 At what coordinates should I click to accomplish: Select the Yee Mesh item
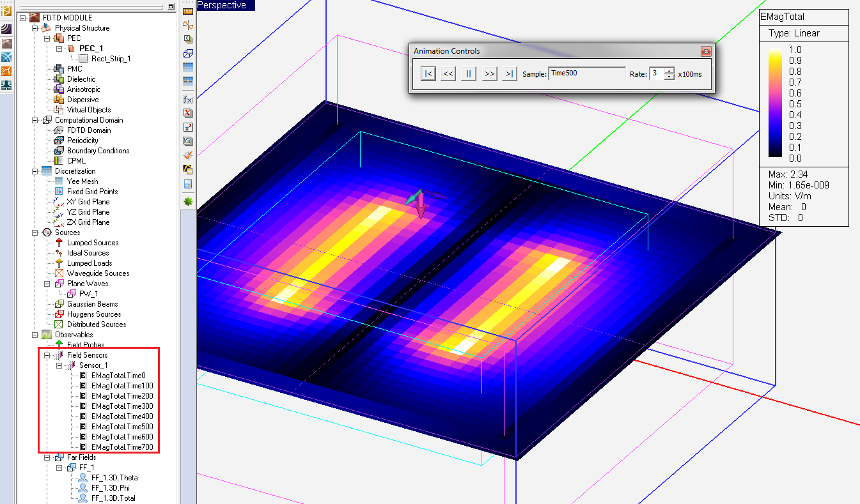pos(82,181)
